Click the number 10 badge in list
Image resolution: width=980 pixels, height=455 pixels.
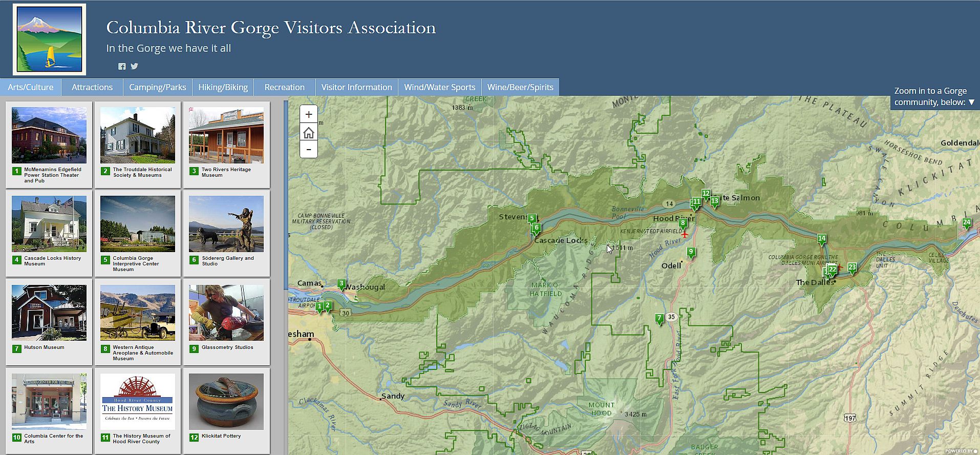pyautogui.click(x=16, y=438)
